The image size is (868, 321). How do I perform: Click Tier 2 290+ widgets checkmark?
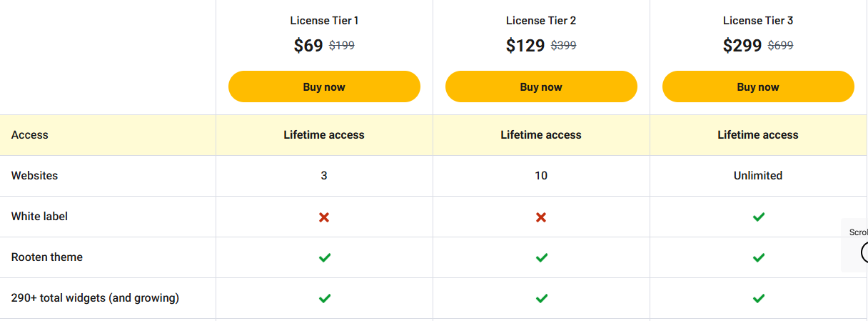point(541,298)
